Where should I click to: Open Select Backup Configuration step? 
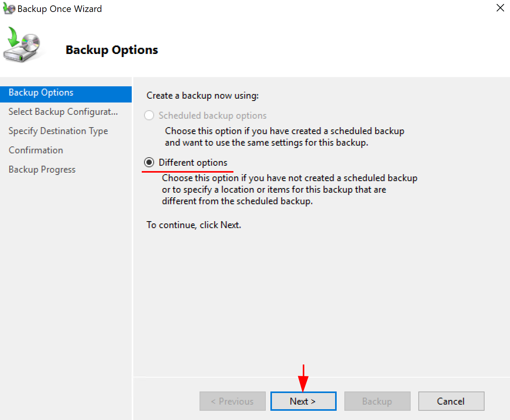(x=63, y=112)
